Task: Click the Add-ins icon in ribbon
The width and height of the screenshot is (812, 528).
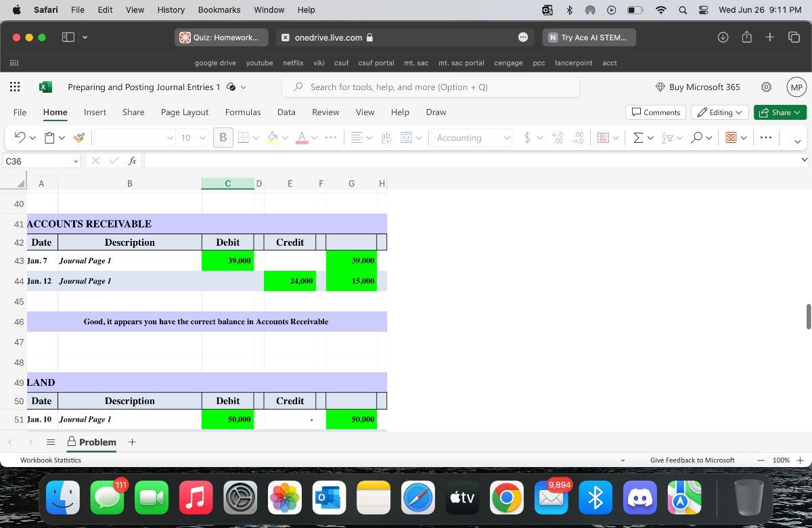Action: 731,137
